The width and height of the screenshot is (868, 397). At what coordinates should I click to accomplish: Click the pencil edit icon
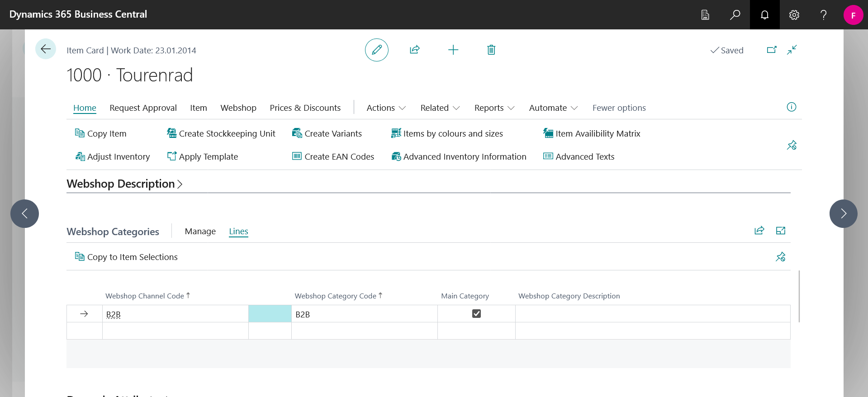377,50
